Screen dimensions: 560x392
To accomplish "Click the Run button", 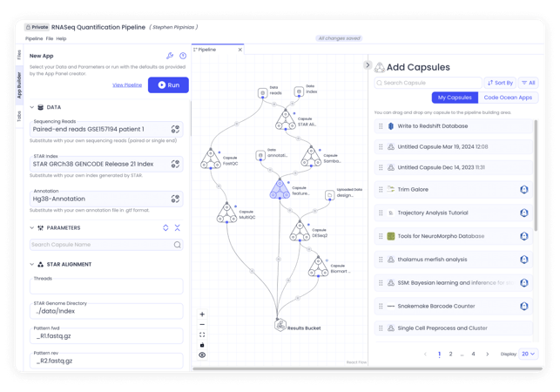I will pos(168,85).
